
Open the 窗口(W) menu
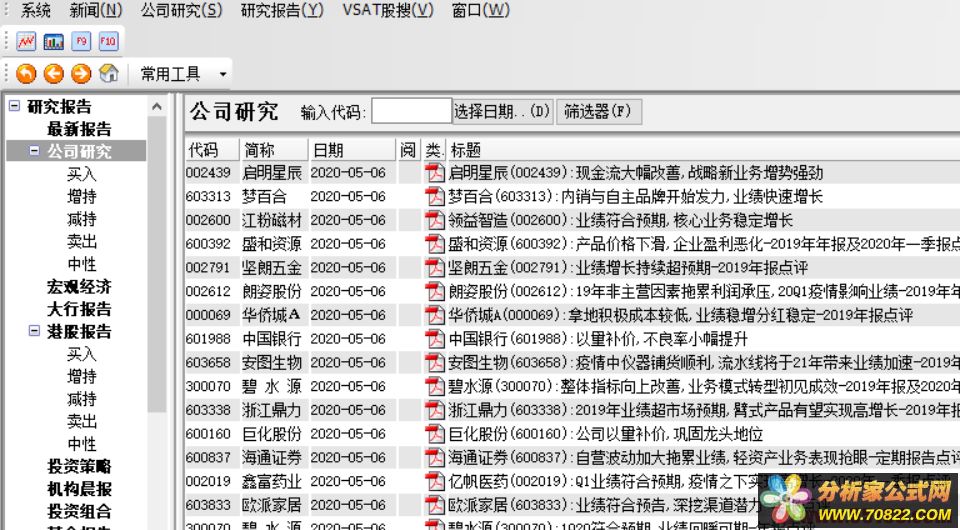[x=481, y=10]
